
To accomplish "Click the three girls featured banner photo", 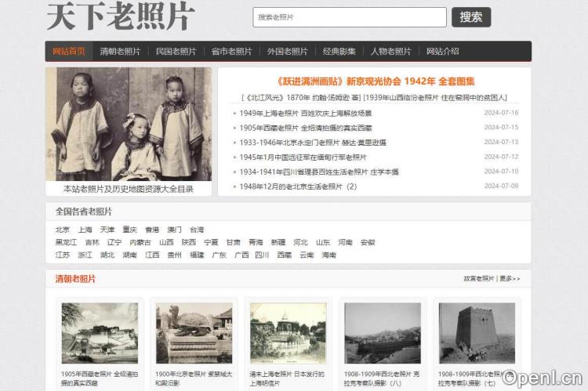I will point(129,124).
